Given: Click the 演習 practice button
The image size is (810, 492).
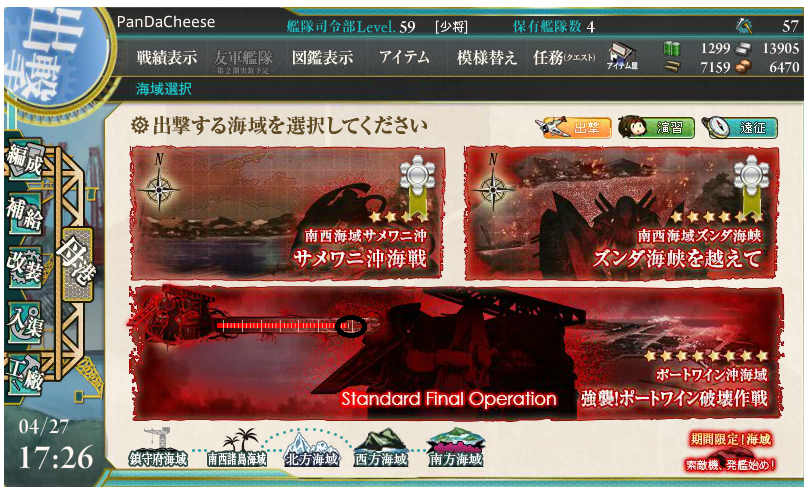Looking at the screenshot, I should pyautogui.click(x=656, y=127).
